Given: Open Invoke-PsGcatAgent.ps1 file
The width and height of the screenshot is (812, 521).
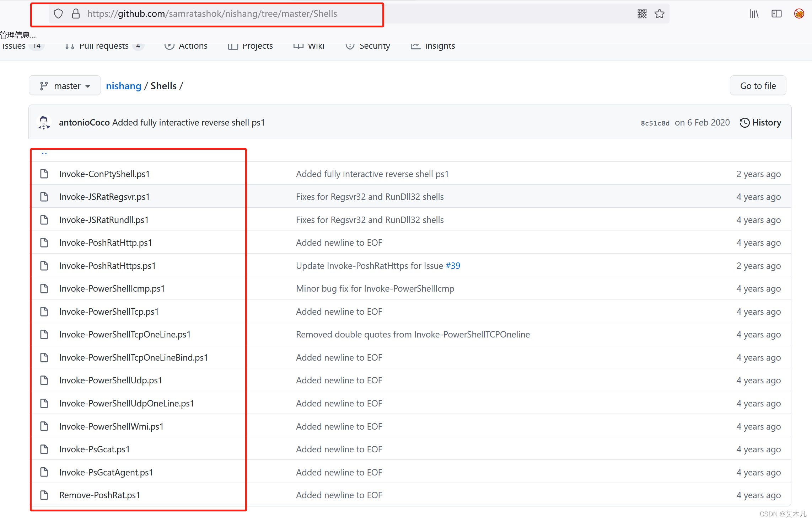Looking at the screenshot, I should [106, 472].
